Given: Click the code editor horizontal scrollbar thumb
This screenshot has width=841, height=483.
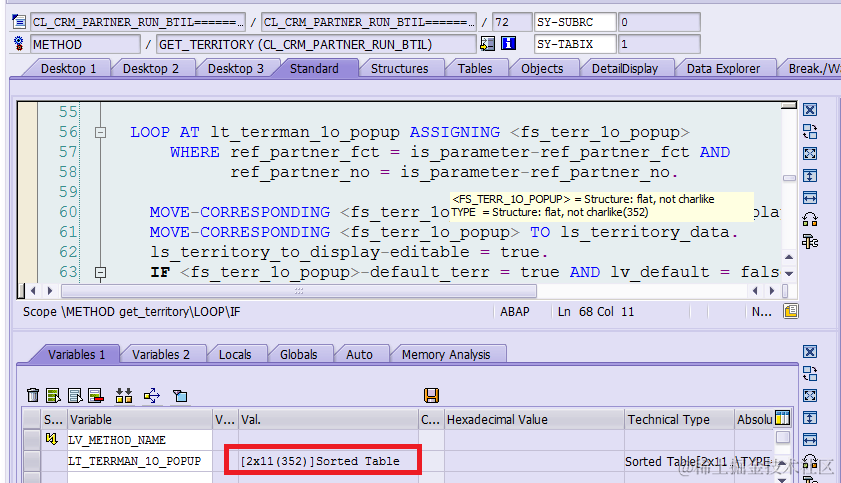Looking at the screenshot, I should tap(299, 291).
